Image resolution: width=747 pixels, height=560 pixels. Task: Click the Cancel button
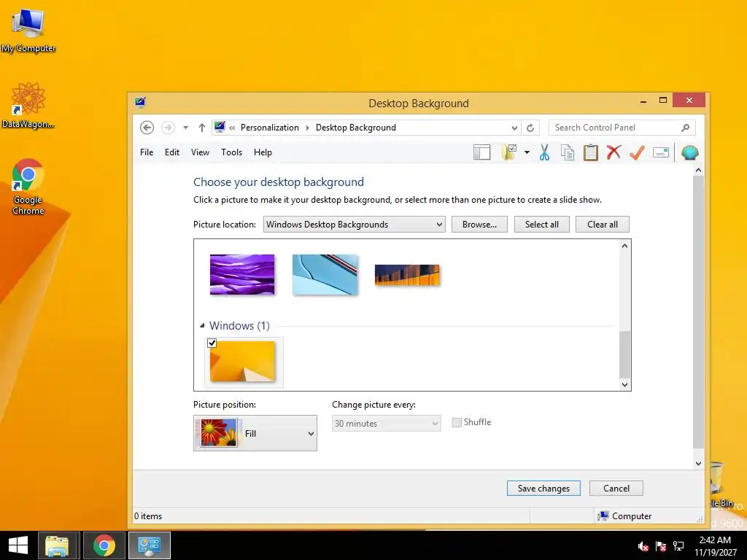(x=616, y=488)
